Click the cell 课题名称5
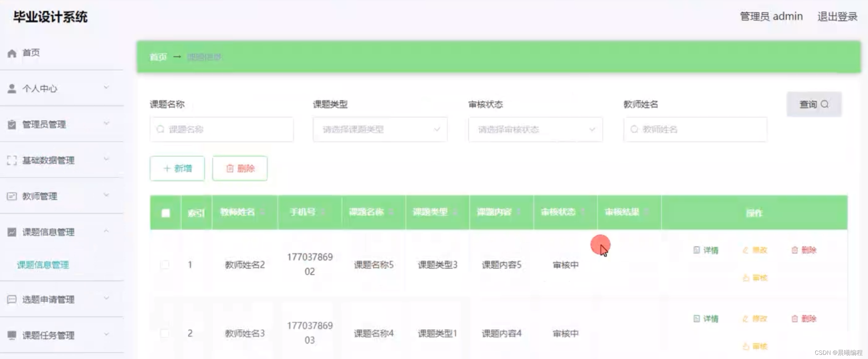 (x=374, y=265)
